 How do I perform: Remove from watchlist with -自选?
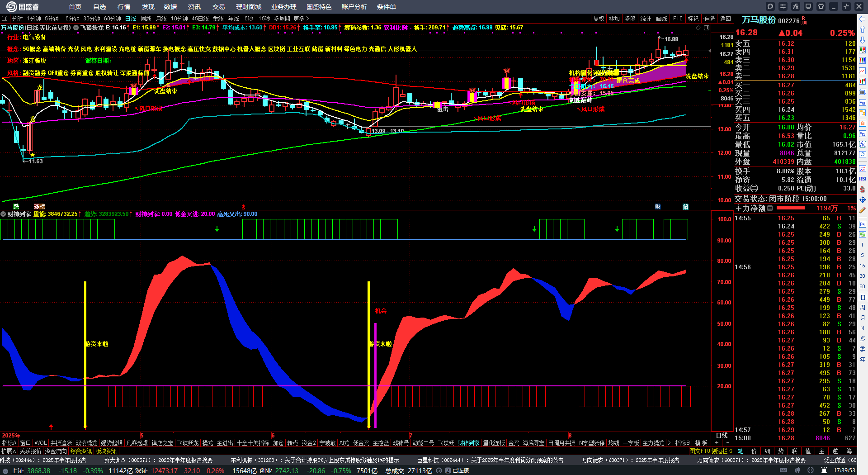709,19
